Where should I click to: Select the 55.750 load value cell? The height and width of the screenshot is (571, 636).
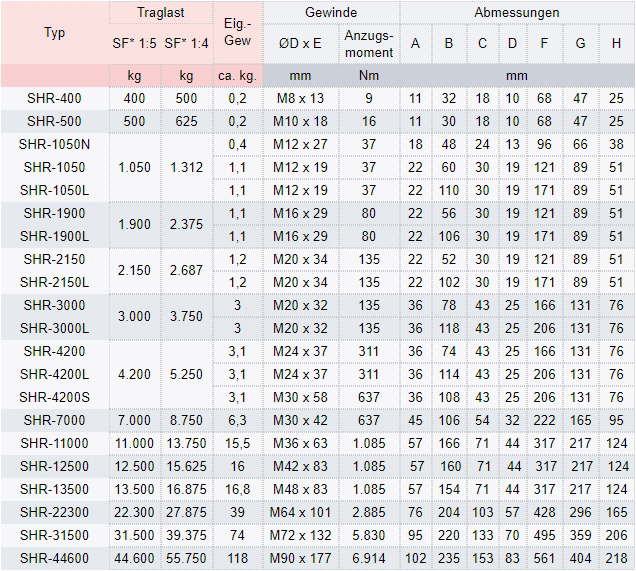(x=186, y=558)
